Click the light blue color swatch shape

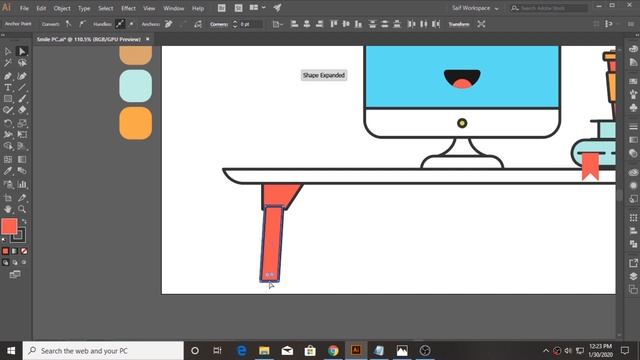[x=136, y=86]
